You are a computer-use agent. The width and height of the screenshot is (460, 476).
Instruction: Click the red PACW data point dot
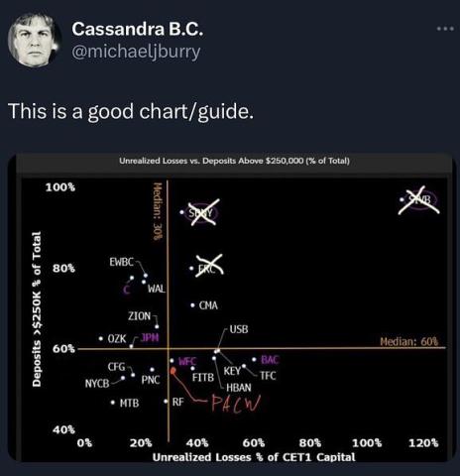tap(172, 371)
